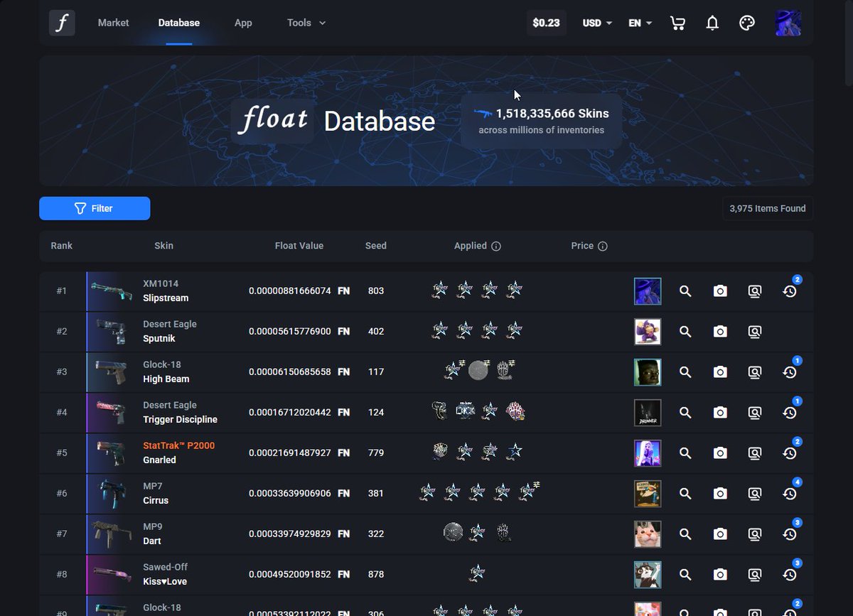This screenshot has width=853, height=616.
Task: Click the Skin column header
Action: point(163,246)
